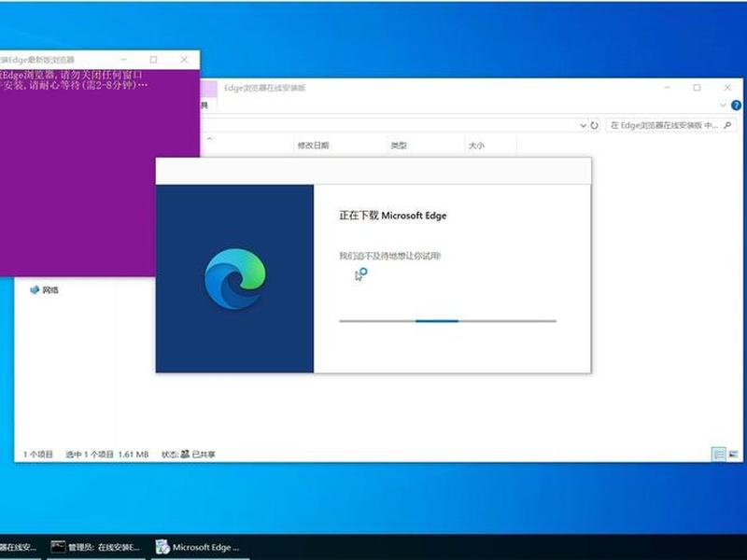Click the blue help icon in Explorer
The width and height of the screenshot is (747, 560).
[736, 105]
